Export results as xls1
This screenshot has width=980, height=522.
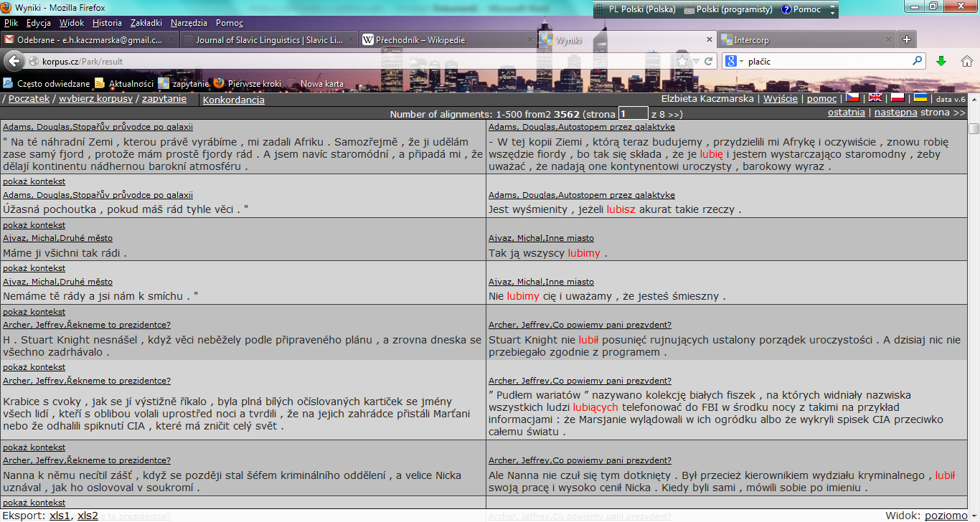(60, 516)
